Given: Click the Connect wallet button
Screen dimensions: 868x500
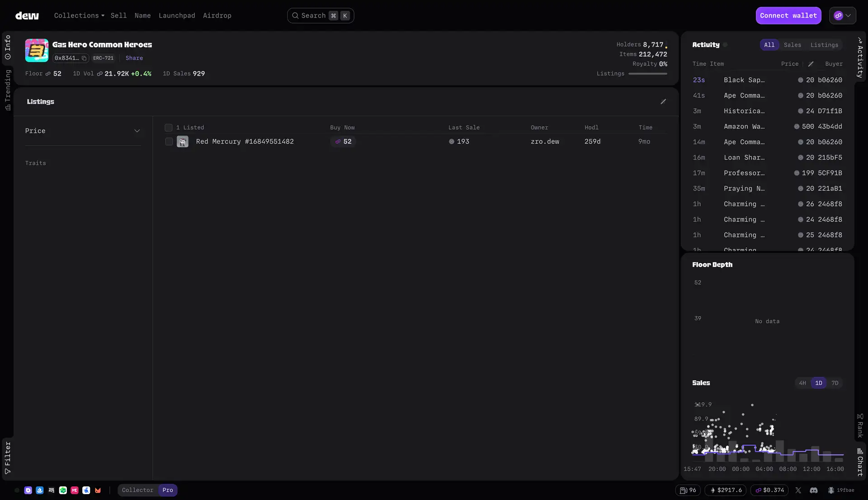Looking at the screenshot, I should coord(788,15).
